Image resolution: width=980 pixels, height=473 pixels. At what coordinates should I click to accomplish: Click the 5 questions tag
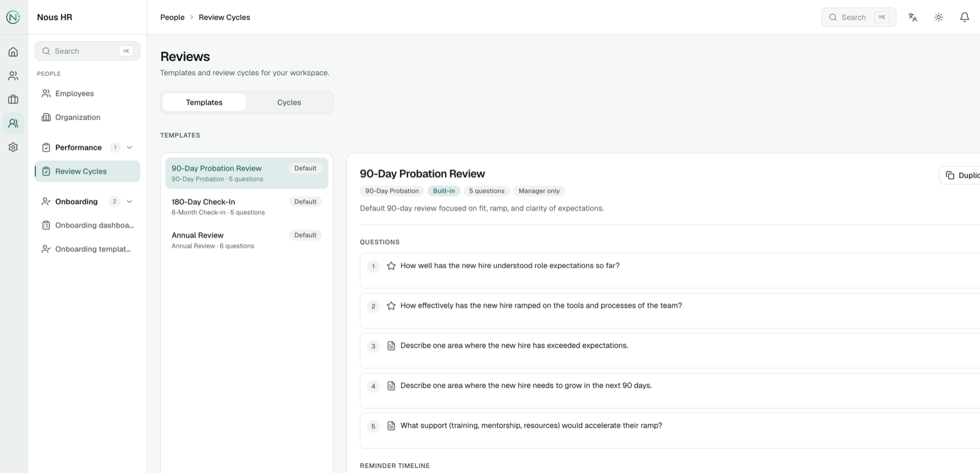pyautogui.click(x=487, y=191)
